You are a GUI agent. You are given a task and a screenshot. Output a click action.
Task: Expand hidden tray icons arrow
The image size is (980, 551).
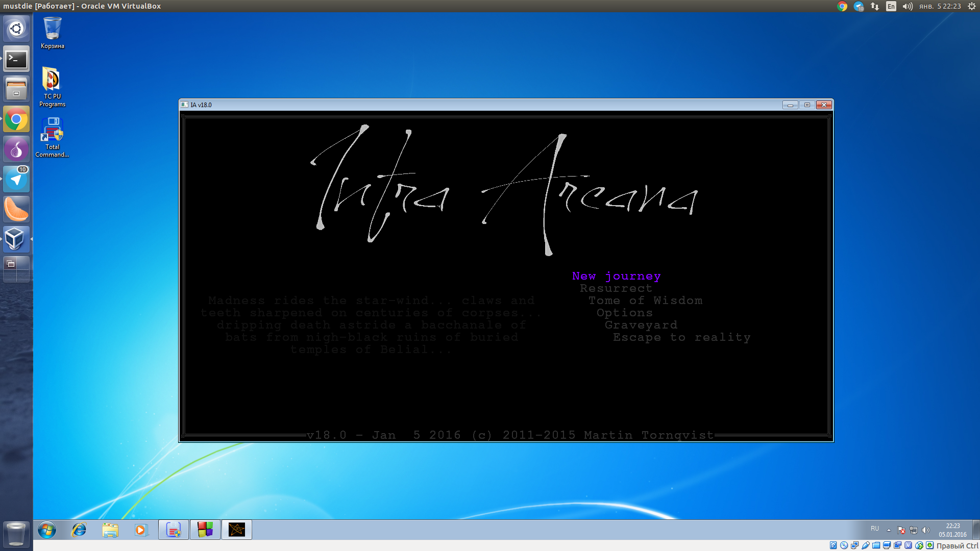click(889, 530)
